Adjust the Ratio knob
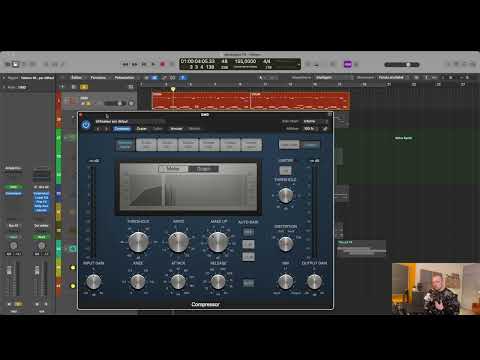The width and height of the screenshot is (480, 360). coord(178,242)
